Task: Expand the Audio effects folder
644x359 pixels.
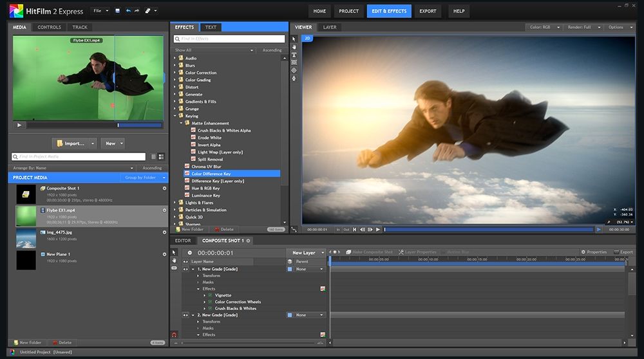Action: coord(175,59)
